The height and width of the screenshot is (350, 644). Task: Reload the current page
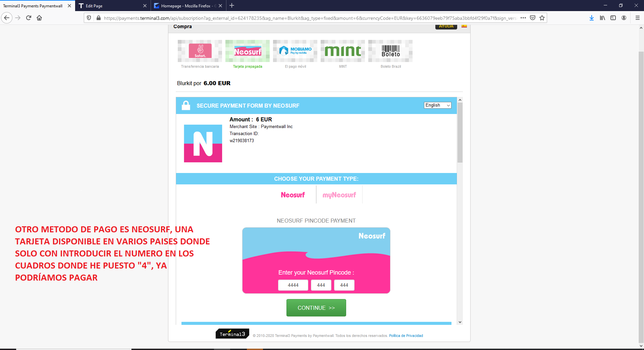(29, 18)
